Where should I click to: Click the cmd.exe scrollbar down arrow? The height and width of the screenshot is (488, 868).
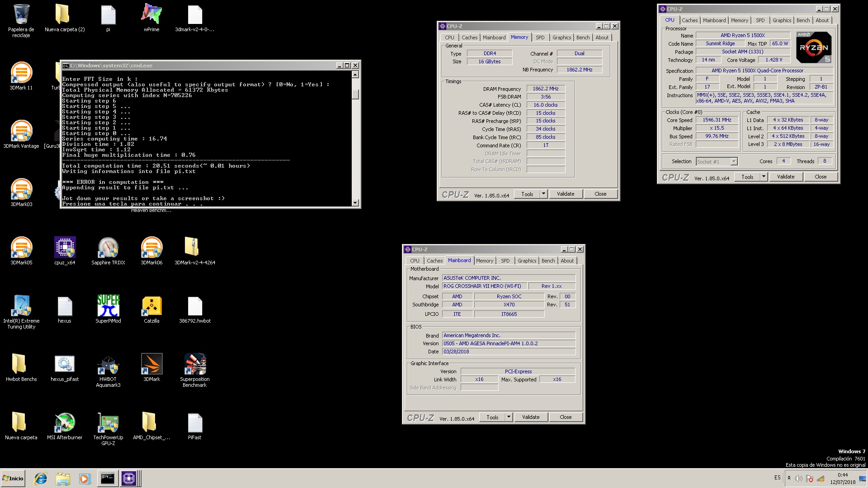pos(355,203)
